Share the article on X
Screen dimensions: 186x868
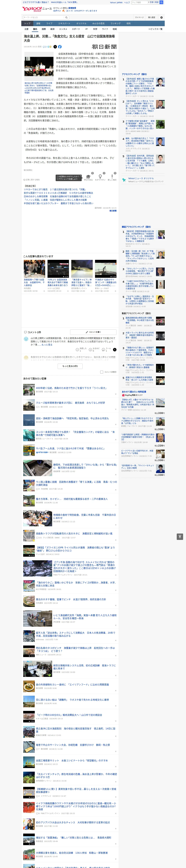click(55, 47)
